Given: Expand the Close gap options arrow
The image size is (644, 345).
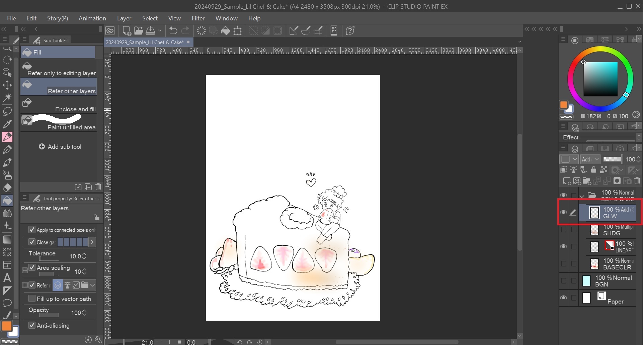Looking at the screenshot, I should 92,242.
